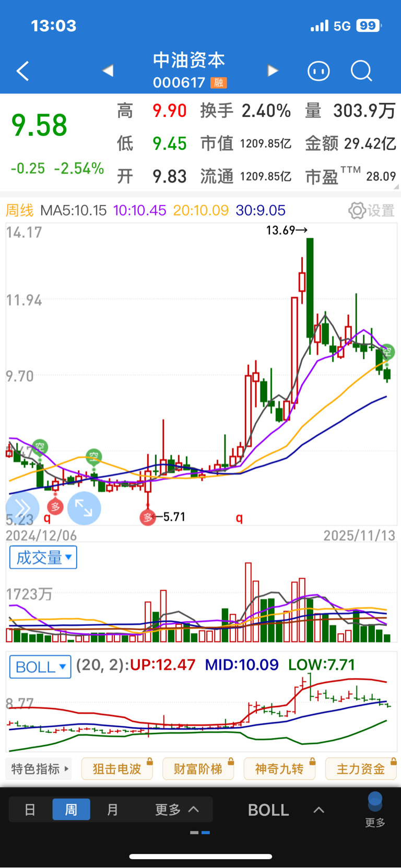Tap the 周线 label above chart
The width and height of the screenshot is (401, 868).
(19, 210)
